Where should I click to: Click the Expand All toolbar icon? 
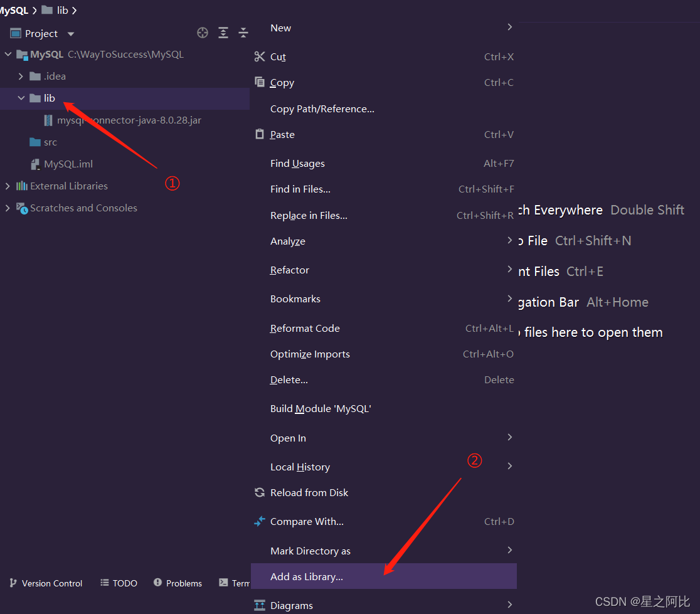point(223,33)
